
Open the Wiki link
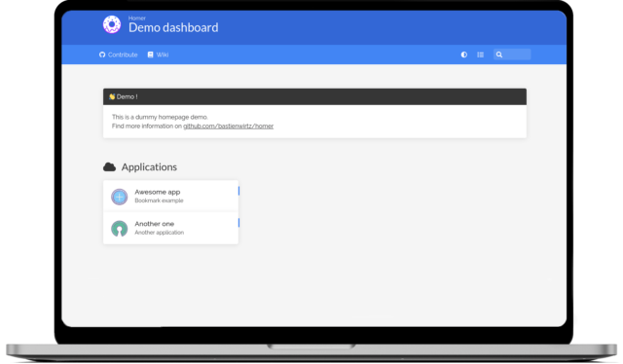pos(158,55)
